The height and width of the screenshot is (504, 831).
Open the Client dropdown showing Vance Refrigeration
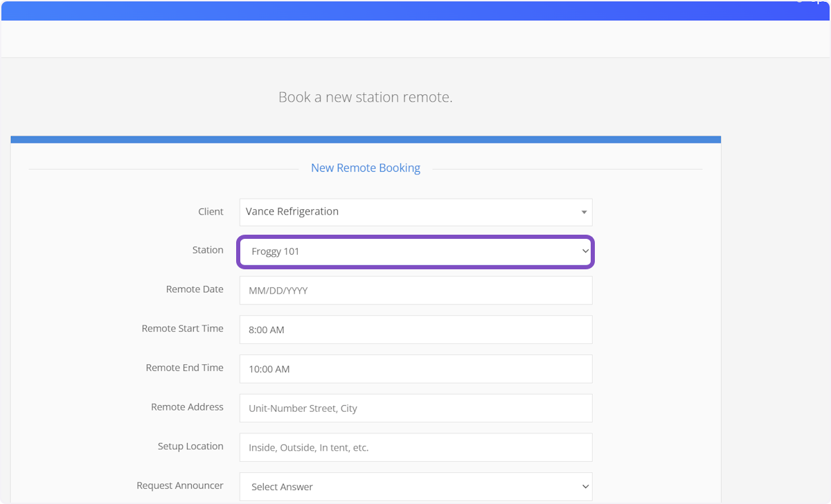pos(409,212)
